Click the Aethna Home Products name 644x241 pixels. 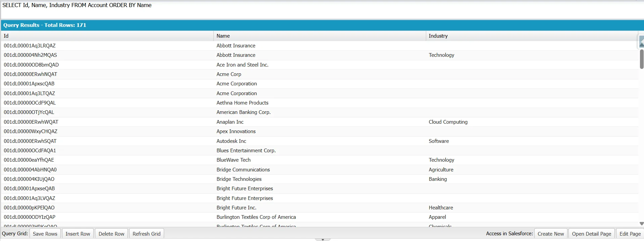coord(319,103)
